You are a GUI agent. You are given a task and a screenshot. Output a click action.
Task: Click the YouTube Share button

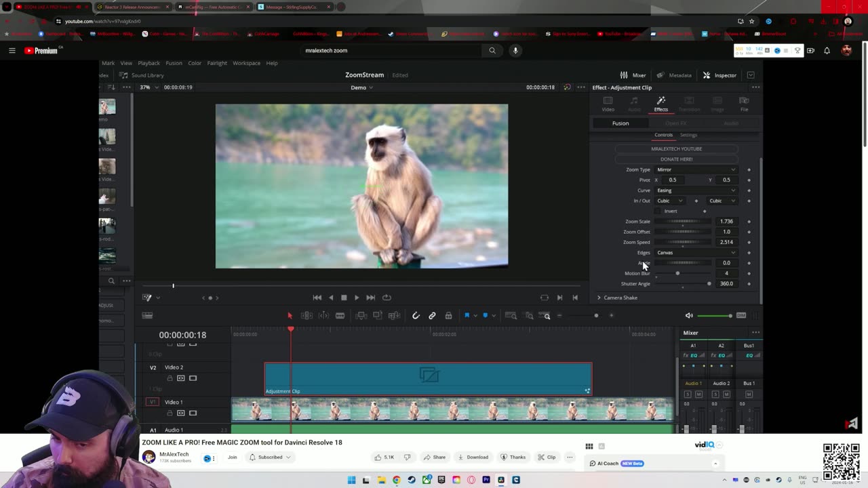[434, 457]
